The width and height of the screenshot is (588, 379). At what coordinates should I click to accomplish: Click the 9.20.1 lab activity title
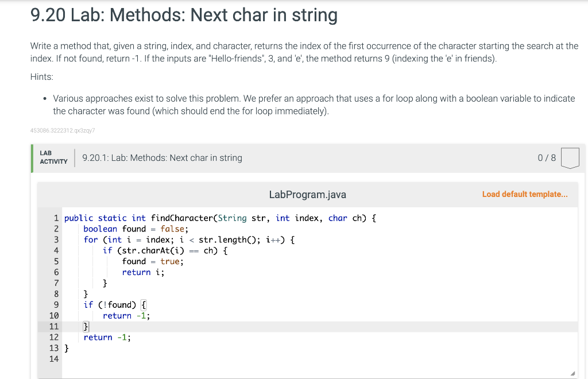(162, 158)
